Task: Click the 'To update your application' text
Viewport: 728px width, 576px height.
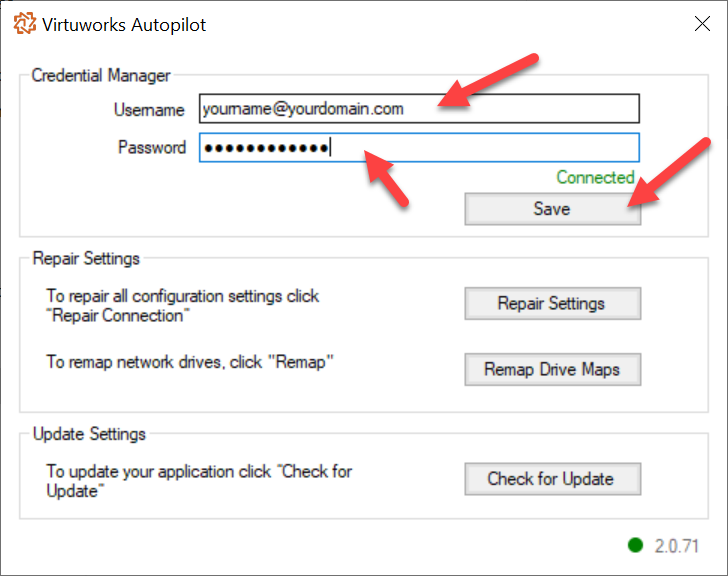Action: click(199, 481)
